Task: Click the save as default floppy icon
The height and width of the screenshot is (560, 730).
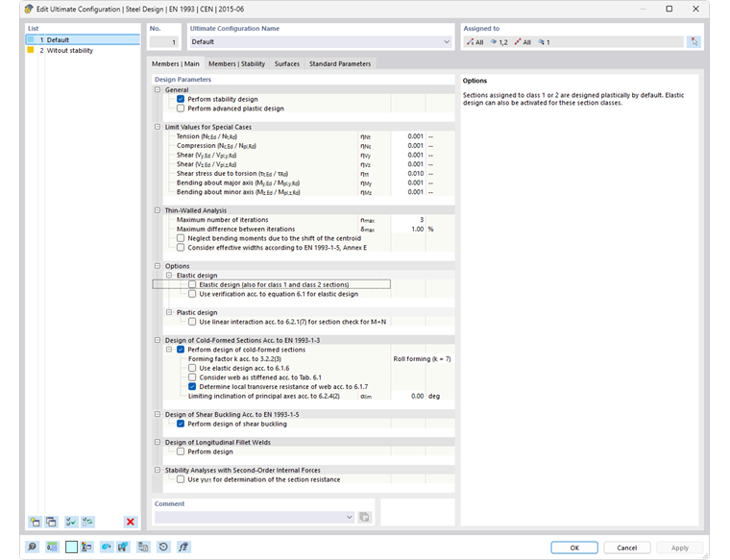Action: [123, 547]
